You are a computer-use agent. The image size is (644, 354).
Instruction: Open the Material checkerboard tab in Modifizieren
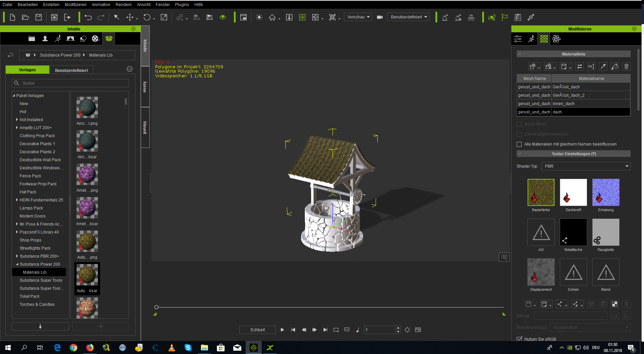[544, 39]
